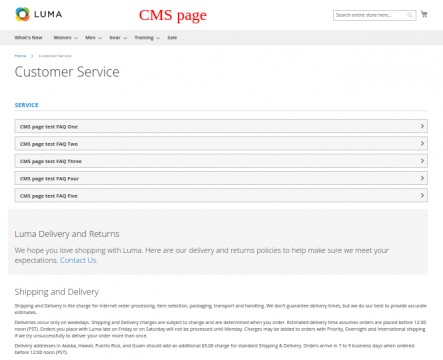Select the SERVICE tab heading

point(26,105)
